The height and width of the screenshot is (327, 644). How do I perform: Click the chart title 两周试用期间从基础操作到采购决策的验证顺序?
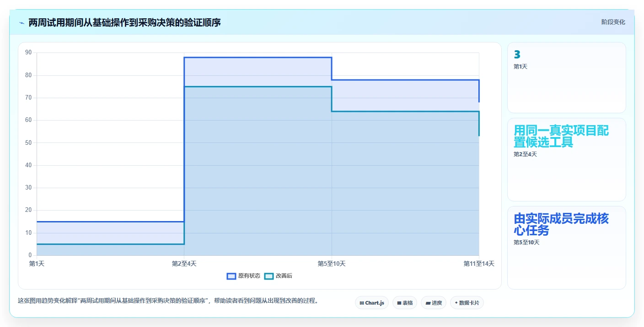point(124,22)
